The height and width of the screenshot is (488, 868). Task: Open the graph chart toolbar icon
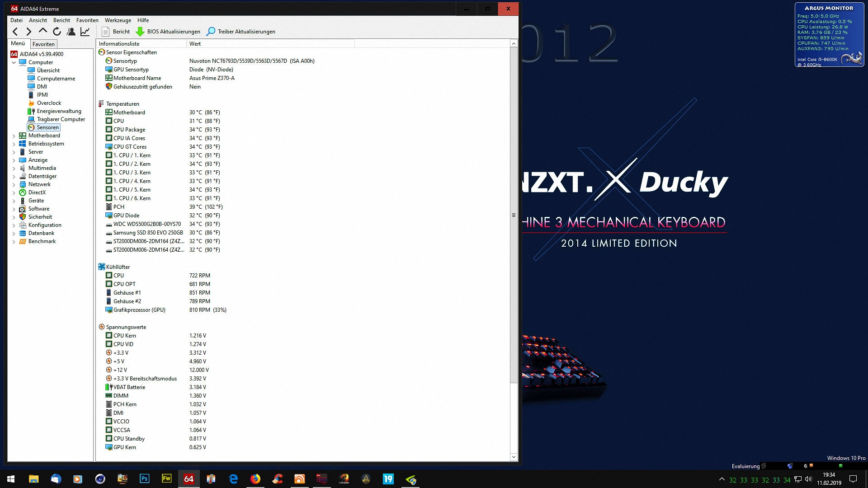(85, 32)
